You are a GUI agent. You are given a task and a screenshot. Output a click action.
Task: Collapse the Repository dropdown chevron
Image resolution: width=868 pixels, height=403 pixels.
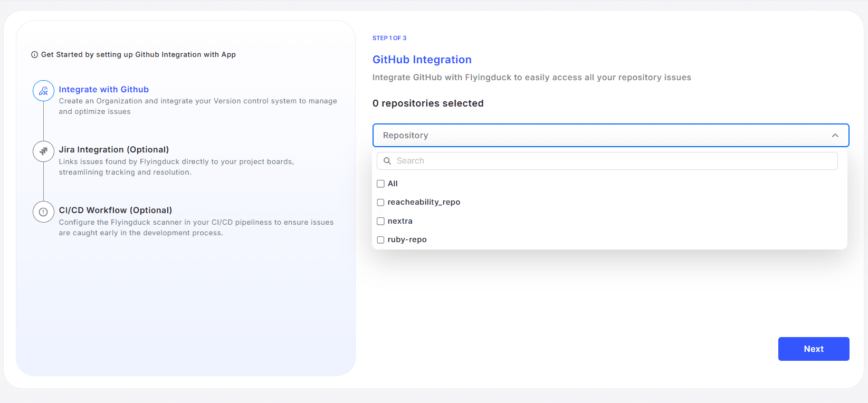pyautogui.click(x=835, y=136)
